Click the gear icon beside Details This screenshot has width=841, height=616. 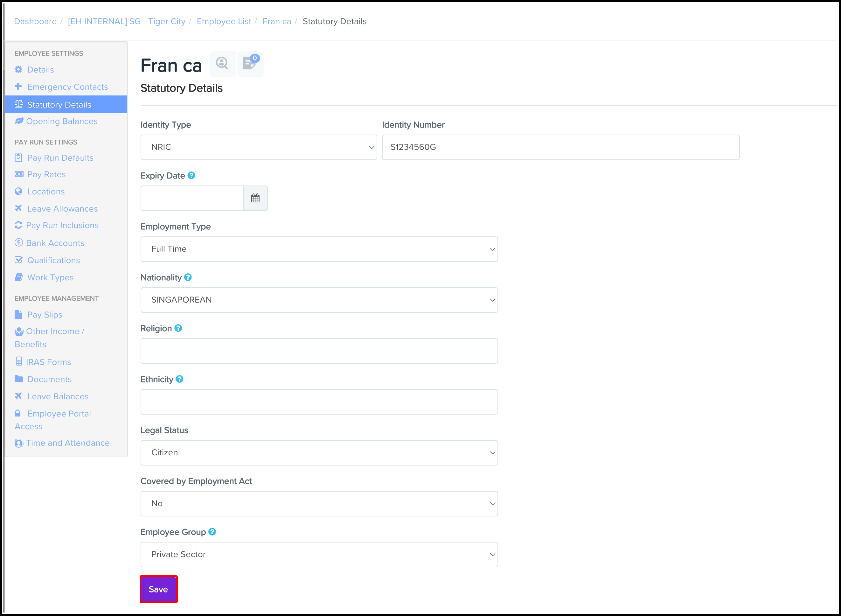click(18, 69)
